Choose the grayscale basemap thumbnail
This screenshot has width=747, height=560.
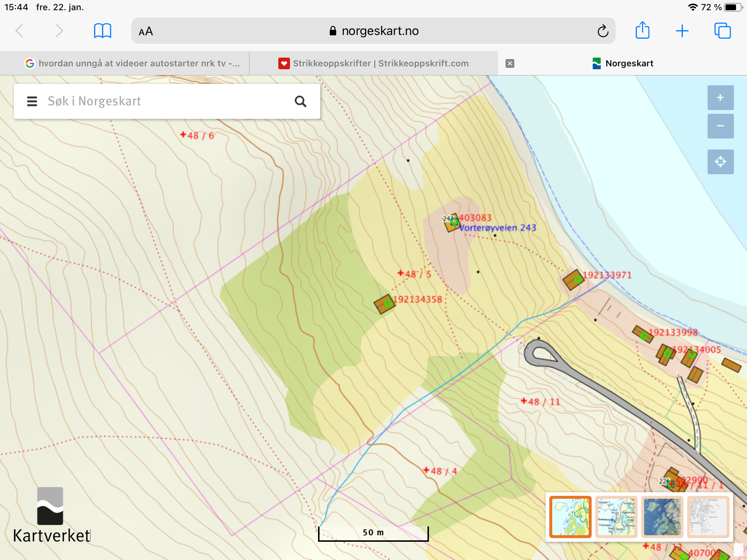click(x=708, y=517)
